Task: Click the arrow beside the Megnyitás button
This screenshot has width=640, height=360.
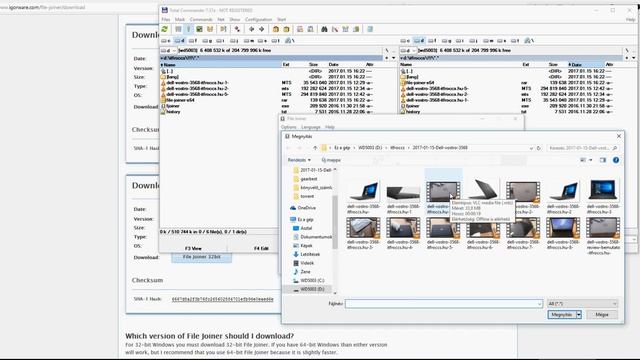Action: pyautogui.click(x=579, y=315)
